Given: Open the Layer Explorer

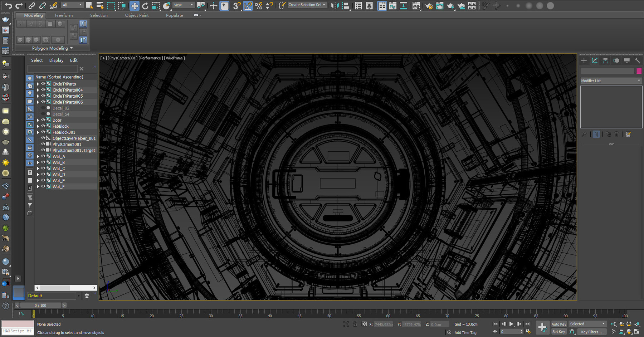Looking at the screenshot, I should [369, 5].
